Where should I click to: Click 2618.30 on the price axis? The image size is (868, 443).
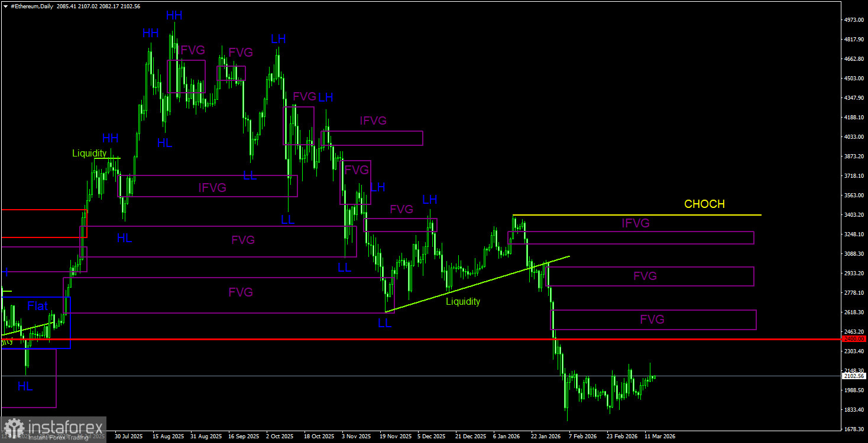(x=854, y=312)
